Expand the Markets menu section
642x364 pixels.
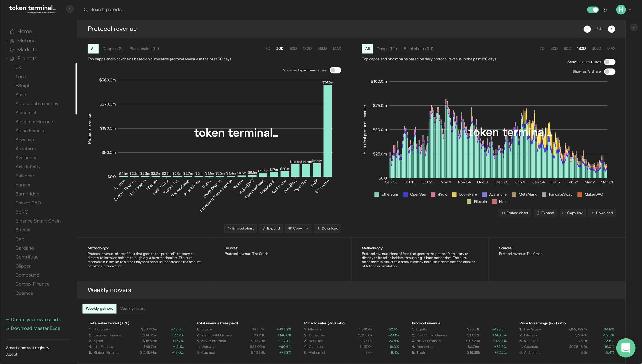click(7, 50)
